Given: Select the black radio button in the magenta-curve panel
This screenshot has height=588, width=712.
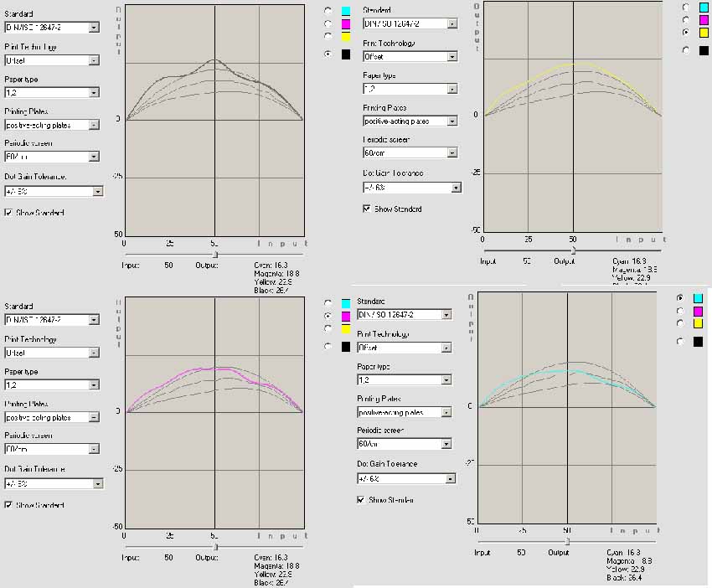Looking at the screenshot, I should [x=328, y=346].
